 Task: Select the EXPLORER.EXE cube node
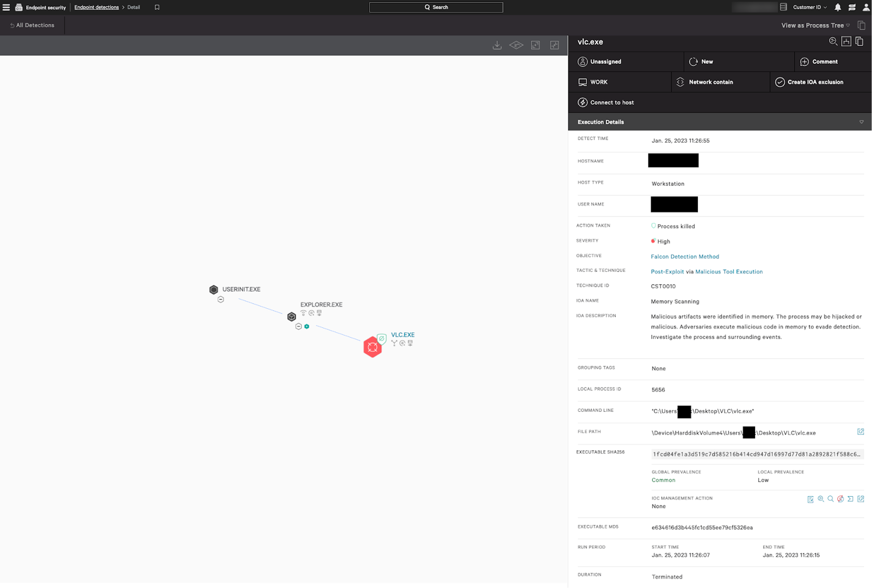pos(292,317)
